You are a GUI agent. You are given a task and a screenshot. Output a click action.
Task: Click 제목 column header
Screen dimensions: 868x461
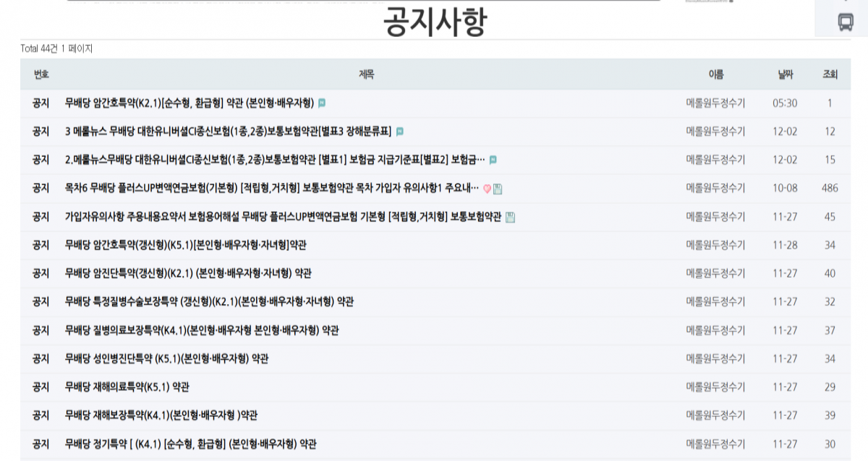pos(366,74)
